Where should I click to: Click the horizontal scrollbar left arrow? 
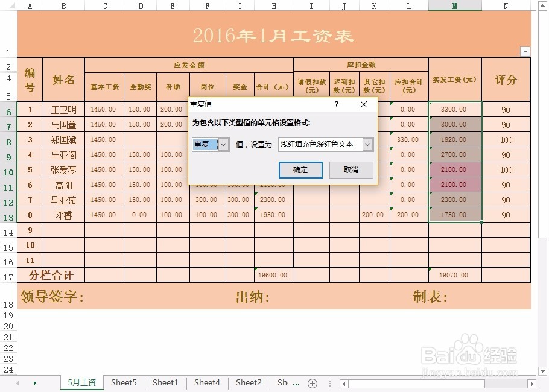(343, 382)
